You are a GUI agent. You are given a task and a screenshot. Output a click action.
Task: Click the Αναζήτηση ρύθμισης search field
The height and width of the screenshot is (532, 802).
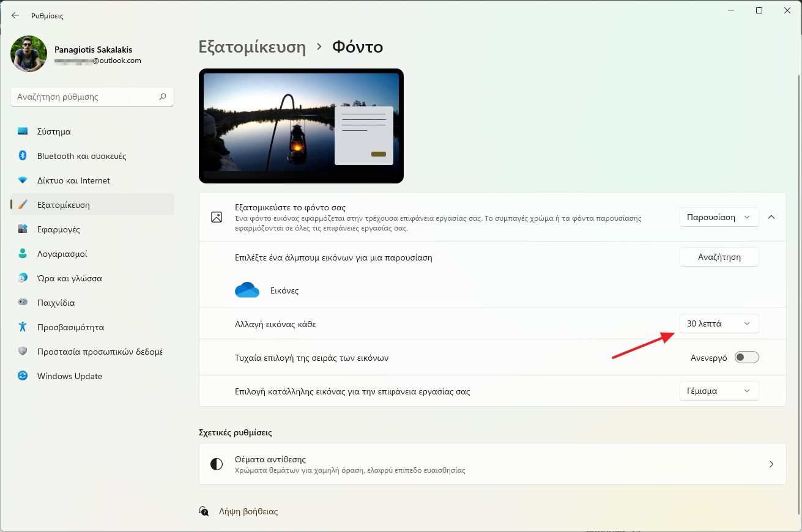pyautogui.click(x=86, y=97)
